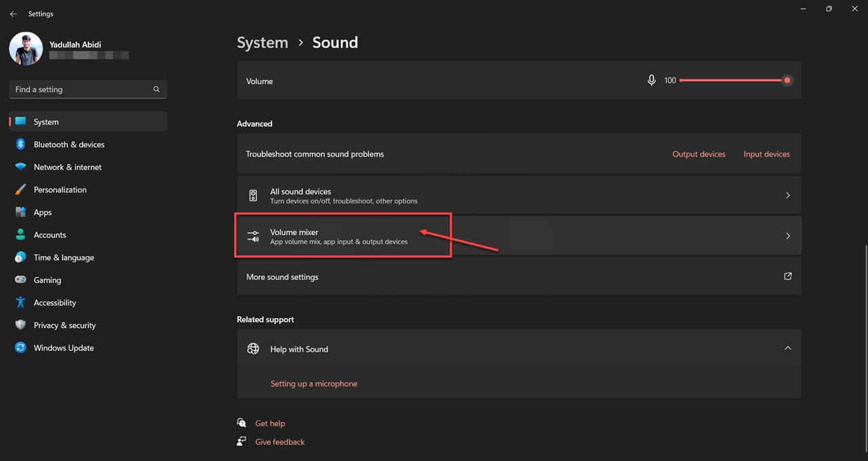This screenshot has height=461, width=868.
Task: Follow the Setting up a microphone link
Action: click(x=314, y=383)
